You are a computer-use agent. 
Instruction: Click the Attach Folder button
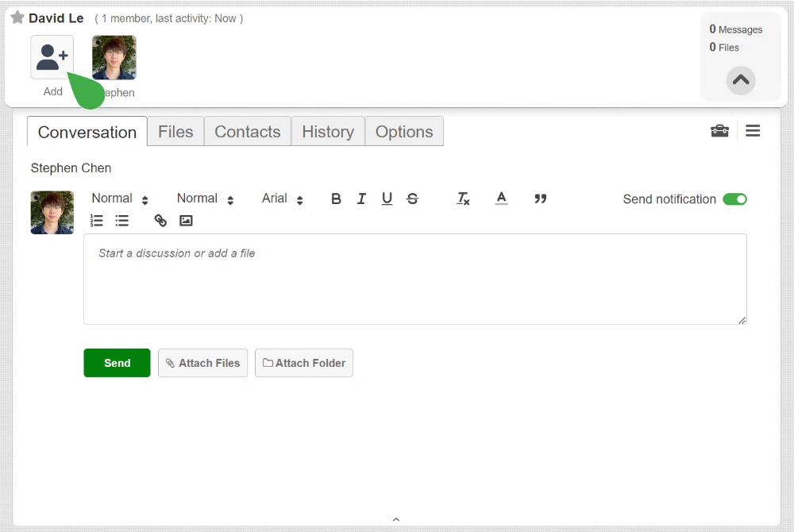coord(304,363)
